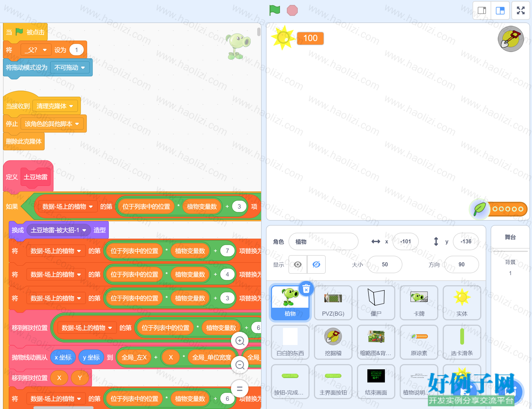This screenshot has width=532, height=409.
Task: Open list dropdown in the 如果 condition
Action: tap(68, 206)
